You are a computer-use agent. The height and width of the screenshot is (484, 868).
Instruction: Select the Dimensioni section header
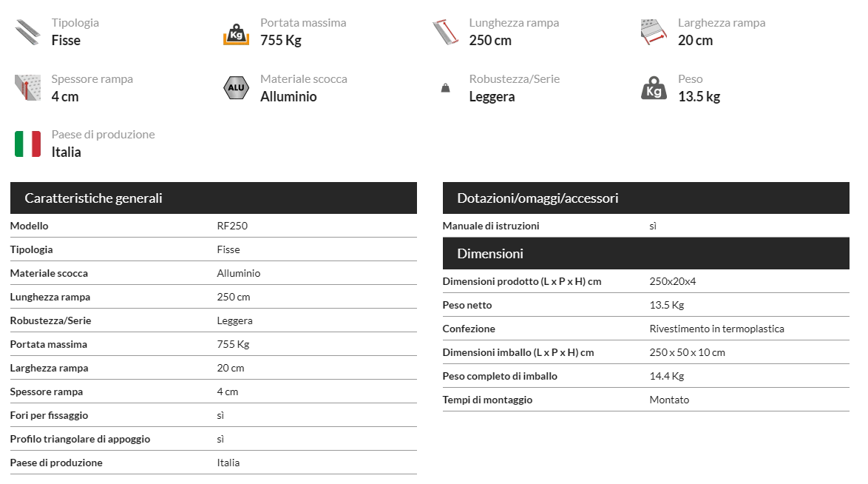(x=646, y=253)
